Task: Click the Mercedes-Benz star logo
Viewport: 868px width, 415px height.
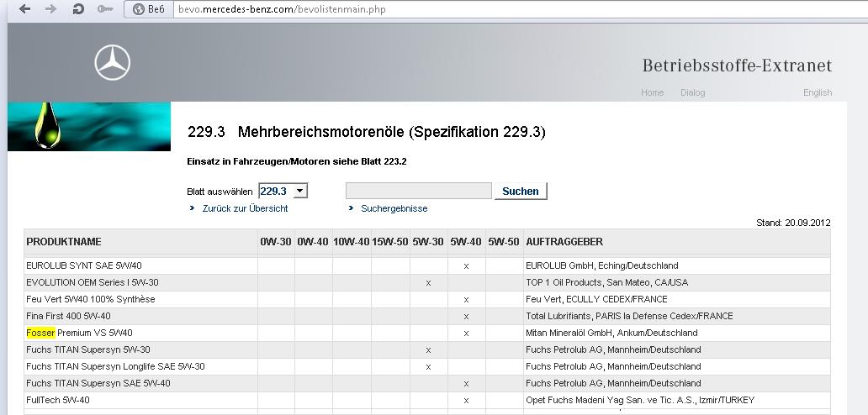Action: click(x=113, y=62)
